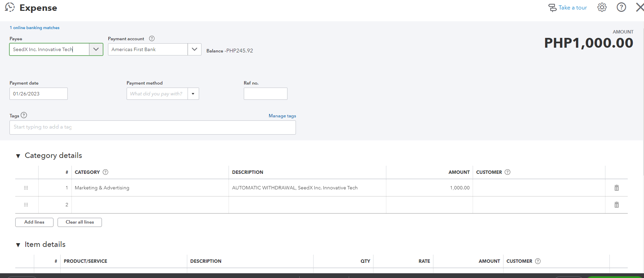Screen dimensions: 644x278
Task: Click the help question mark icon in header
Action: [621, 7]
